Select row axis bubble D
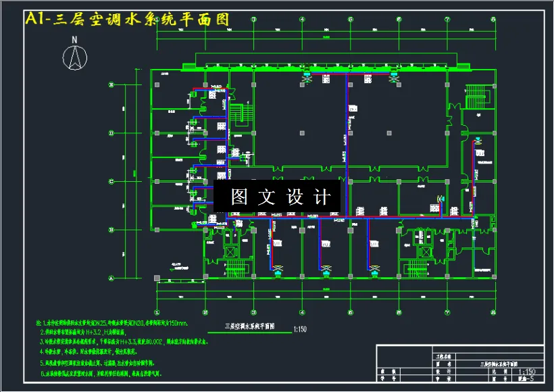The height and width of the screenshot is (392, 554). coord(111,133)
